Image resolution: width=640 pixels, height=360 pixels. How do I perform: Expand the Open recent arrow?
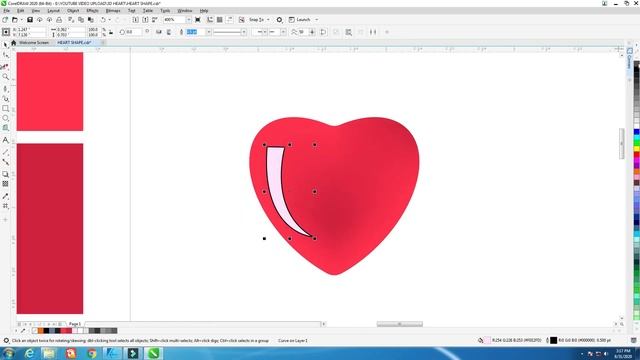pos(21,20)
